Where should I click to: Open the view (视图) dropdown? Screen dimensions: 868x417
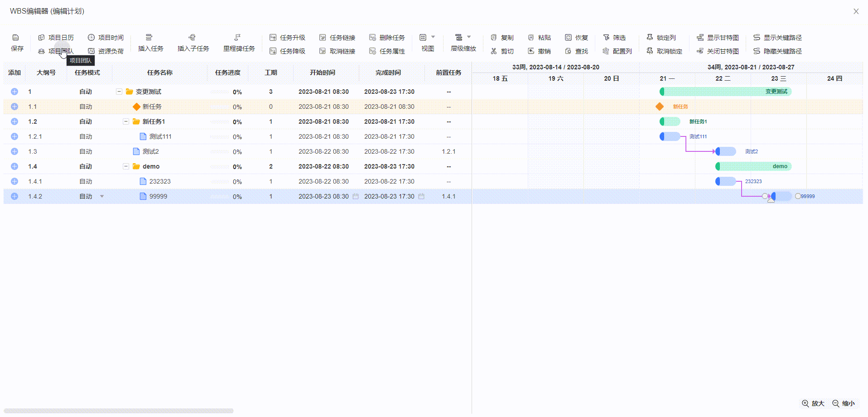click(427, 38)
